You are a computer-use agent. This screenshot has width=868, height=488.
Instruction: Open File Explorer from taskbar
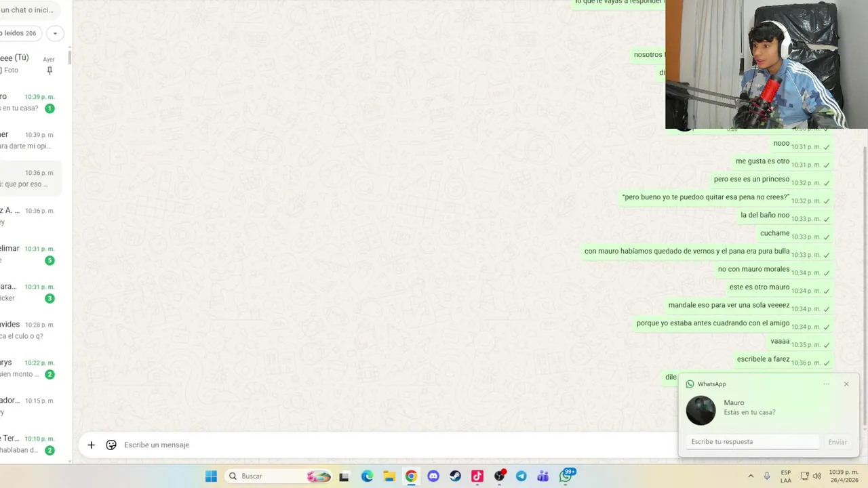click(389, 476)
